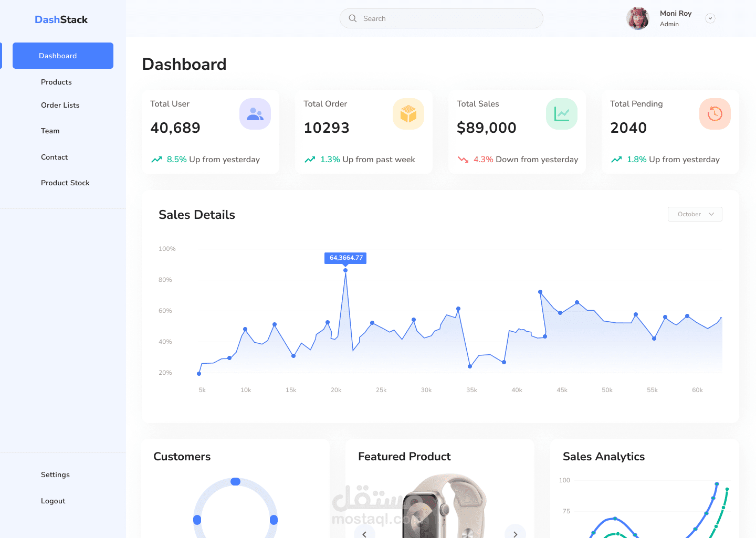This screenshot has height=538, width=756.
Task: Click the 10293 total order value
Action: [327, 128]
